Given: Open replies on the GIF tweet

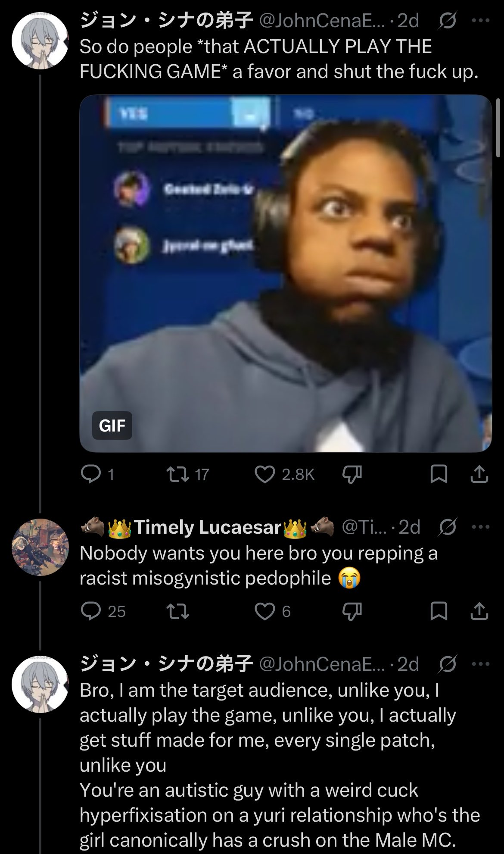Looking at the screenshot, I should coord(97,475).
